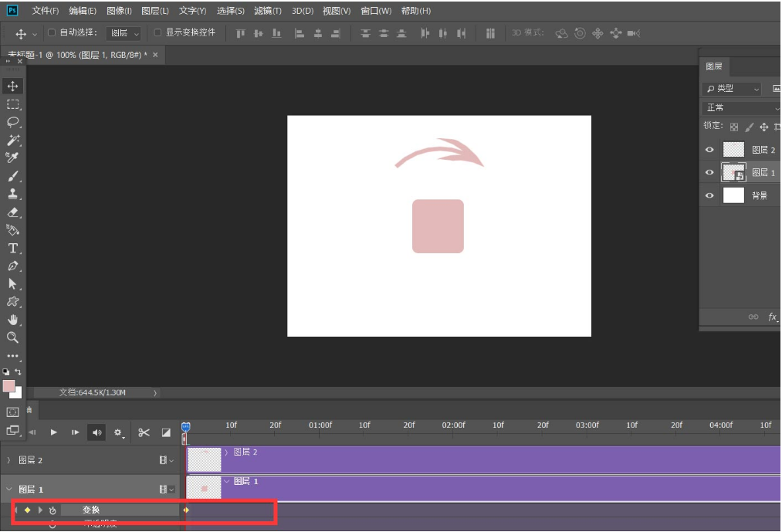Collapse 图层 1 track in timeline
This screenshot has height=532, width=782.
(9, 489)
